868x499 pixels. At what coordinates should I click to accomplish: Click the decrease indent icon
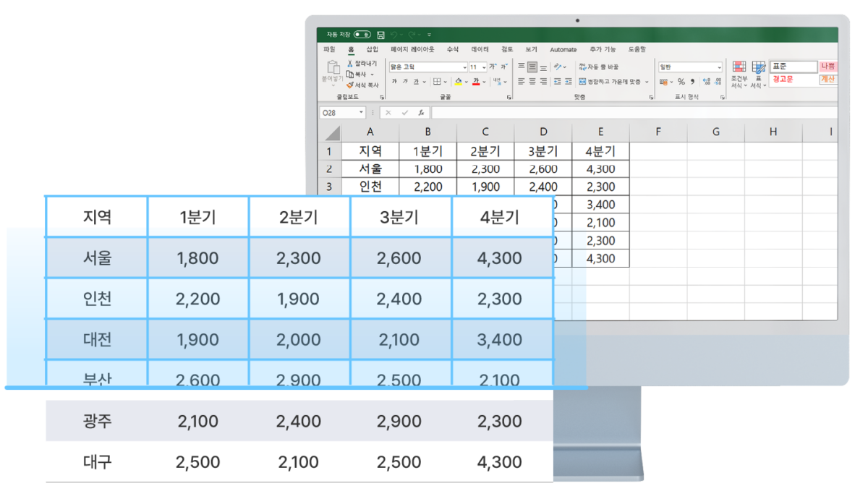557,82
